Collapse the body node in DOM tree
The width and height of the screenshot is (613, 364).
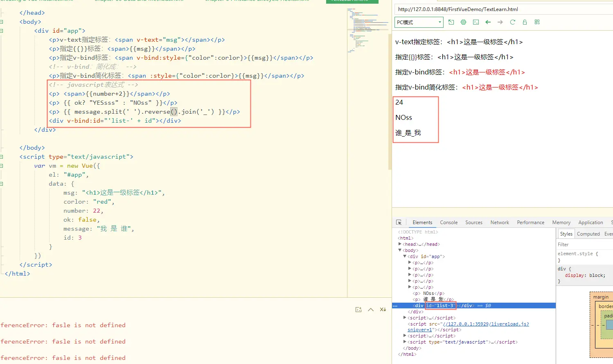point(400,250)
